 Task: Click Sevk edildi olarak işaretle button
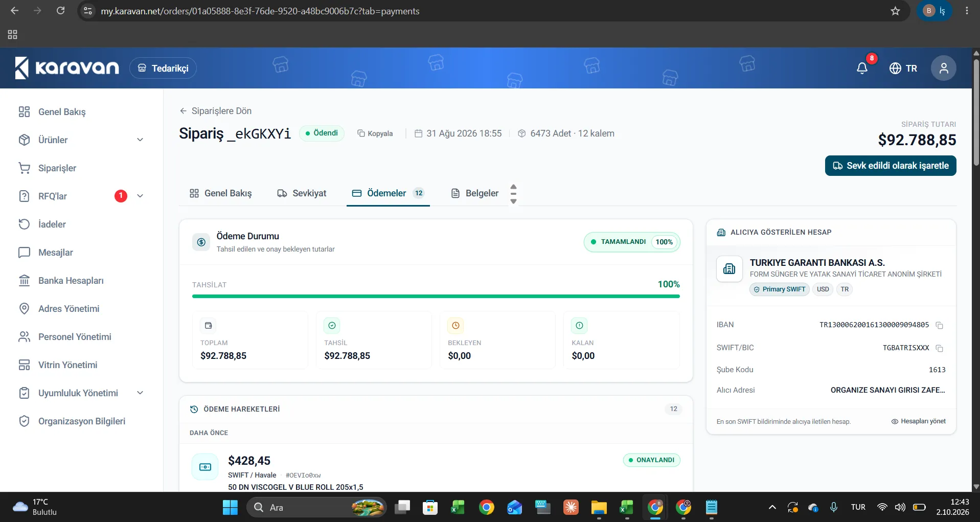click(890, 166)
